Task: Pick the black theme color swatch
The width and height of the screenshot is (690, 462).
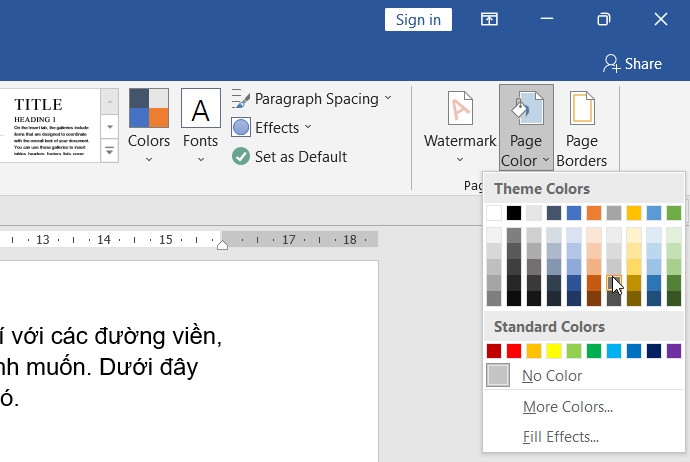Action: (514, 213)
